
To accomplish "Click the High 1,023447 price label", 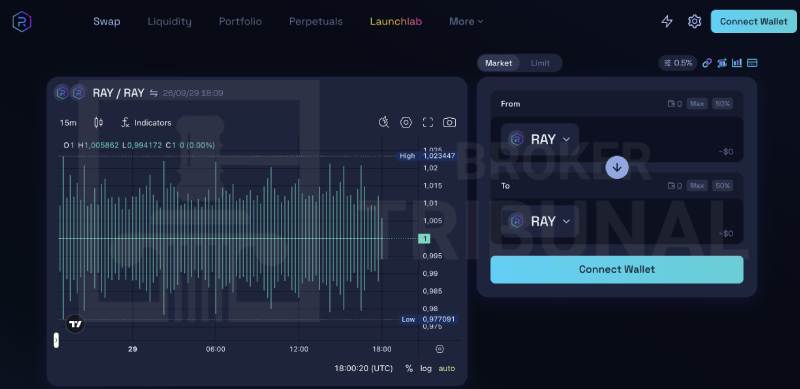I will pos(428,156).
